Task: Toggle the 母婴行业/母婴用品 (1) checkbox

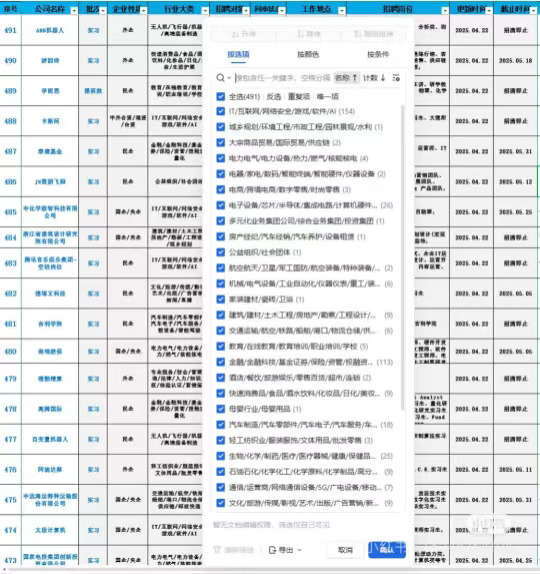Action: click(x=220, y=409)
